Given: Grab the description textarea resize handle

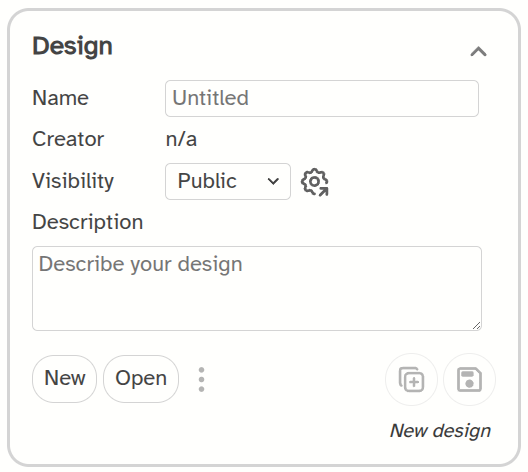Looking at the screenshot, I should point(476,326).
